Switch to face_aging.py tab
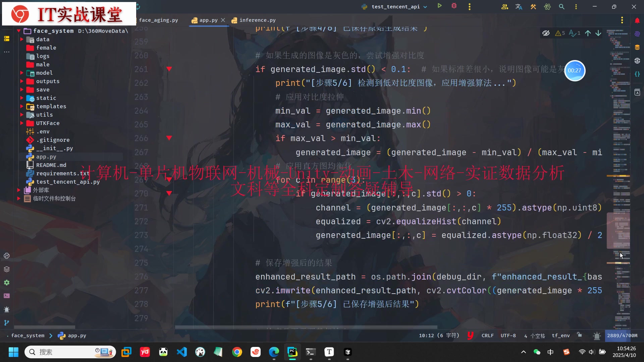 (158, 20)
